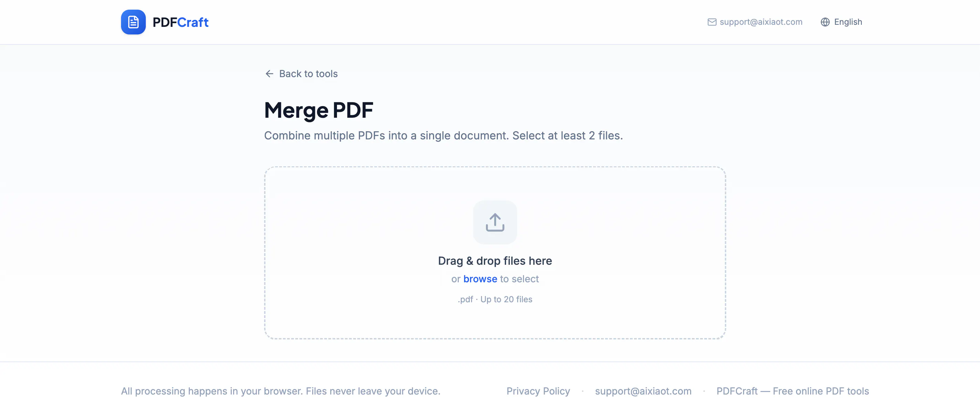Click the left arrow back icon
The height and width of the screenshot is (420, 980).
[269, 73]
